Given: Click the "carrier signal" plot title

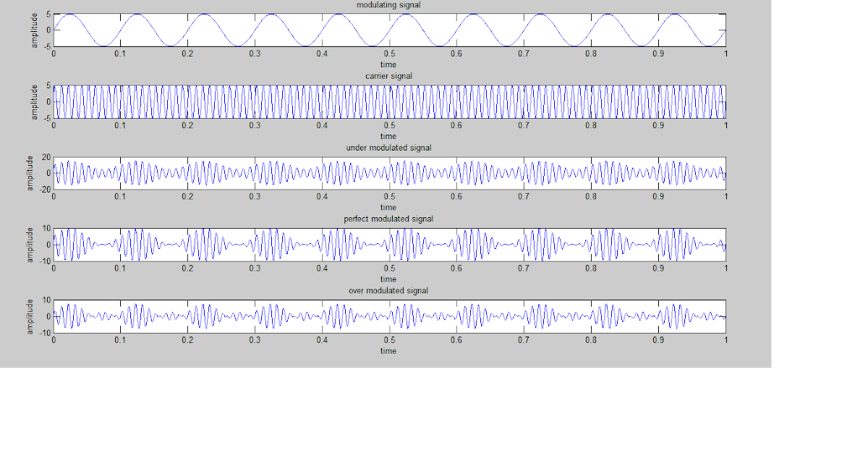Looking at the screenshot, I should coord(388,76).
